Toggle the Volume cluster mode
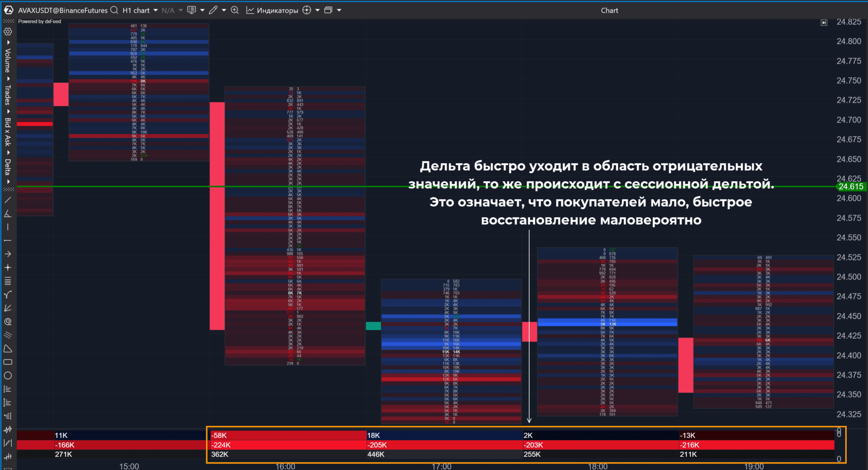 tap(8, 61)
